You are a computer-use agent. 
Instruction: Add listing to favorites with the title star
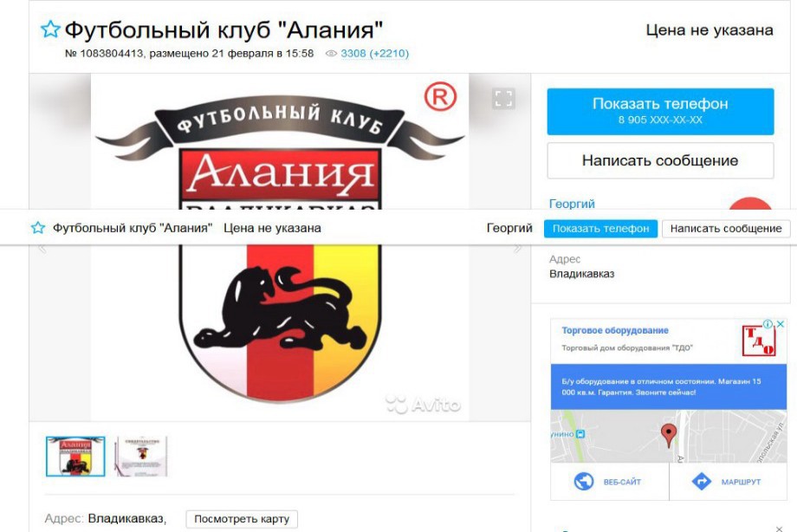(50, 29)
